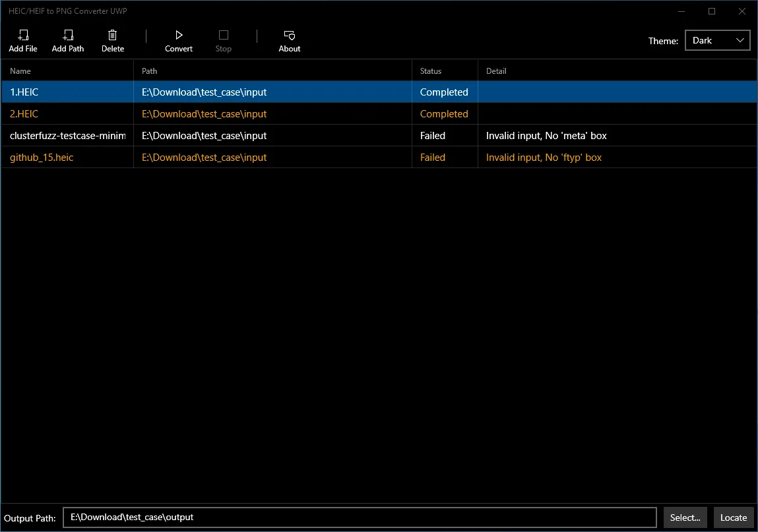The height and width of the screenshot is (532, 758).
Task: Open the About dialog icon
Action: pos(290,36)
